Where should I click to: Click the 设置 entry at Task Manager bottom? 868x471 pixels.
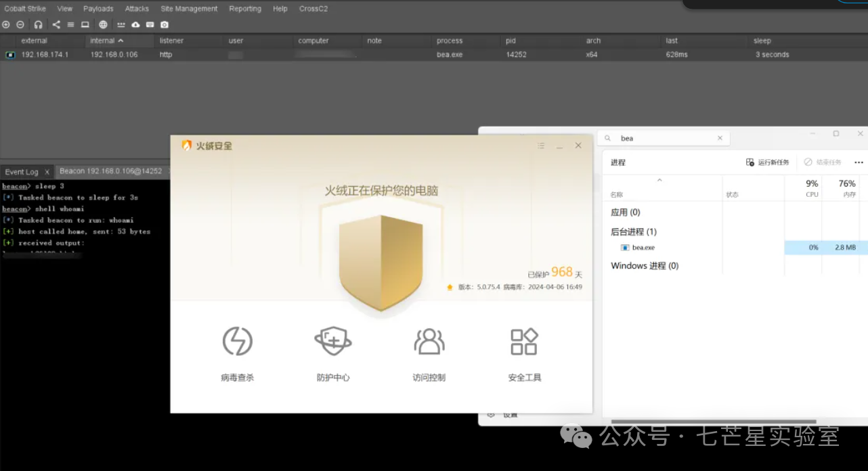(x=511, y=415)
